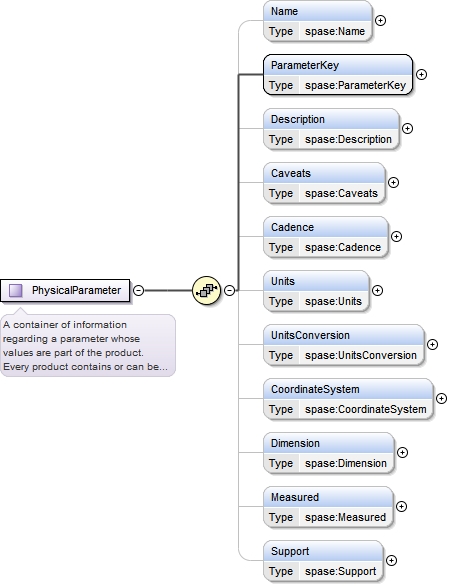Click the sequence compositor icon
Screen dimensions: 449x586
point(207,290)
